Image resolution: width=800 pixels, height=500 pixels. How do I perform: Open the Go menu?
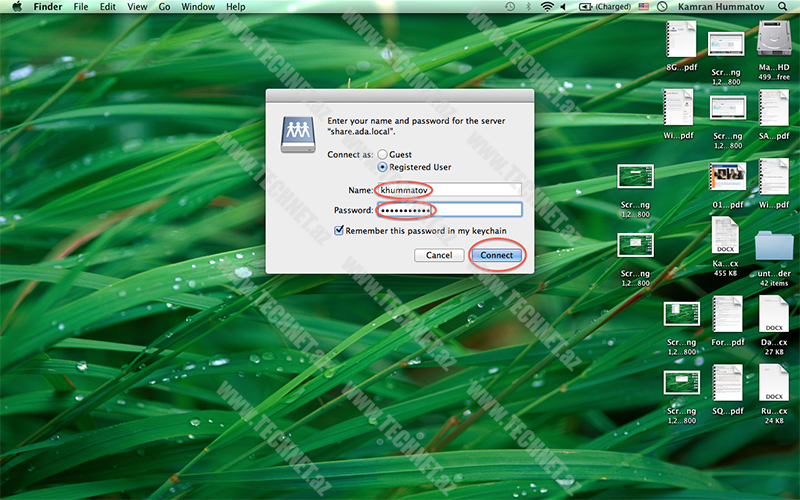pyautogui.click(x=164, y=7)
